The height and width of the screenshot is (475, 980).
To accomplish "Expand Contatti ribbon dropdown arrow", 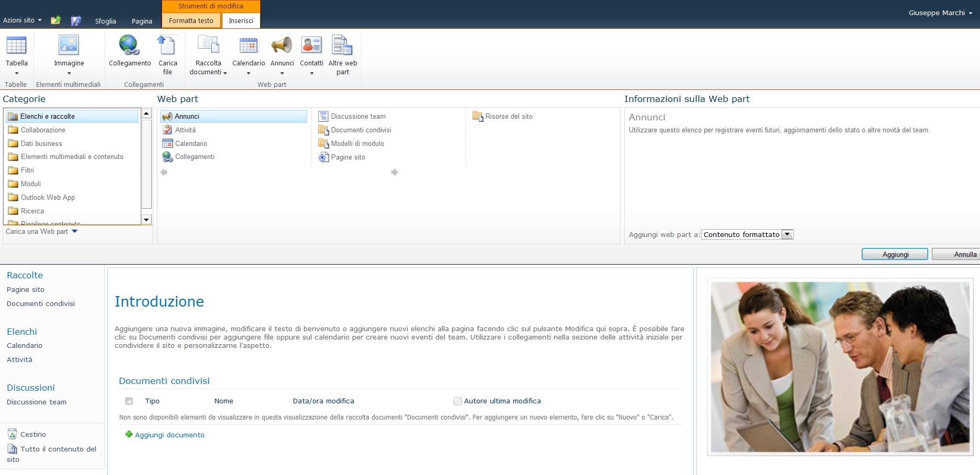I will click(312, 73).
